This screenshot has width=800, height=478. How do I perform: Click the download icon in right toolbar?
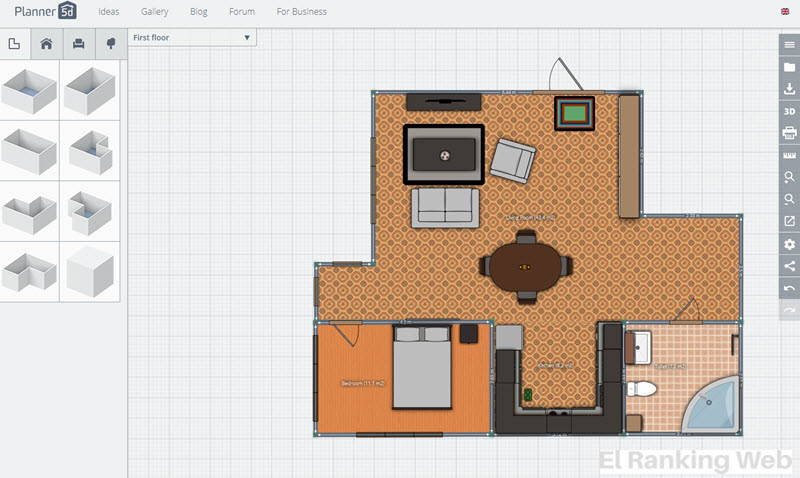pyautogui.click(x=789, y=89)
